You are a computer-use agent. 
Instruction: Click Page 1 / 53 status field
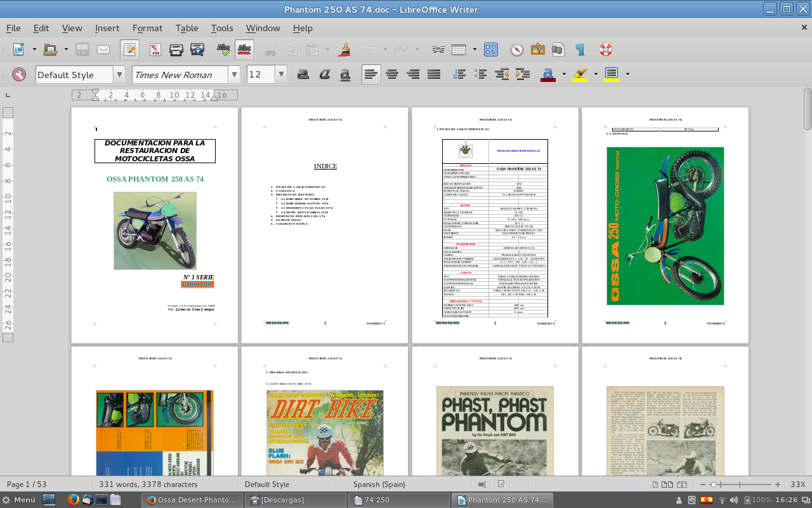[27, 485]
